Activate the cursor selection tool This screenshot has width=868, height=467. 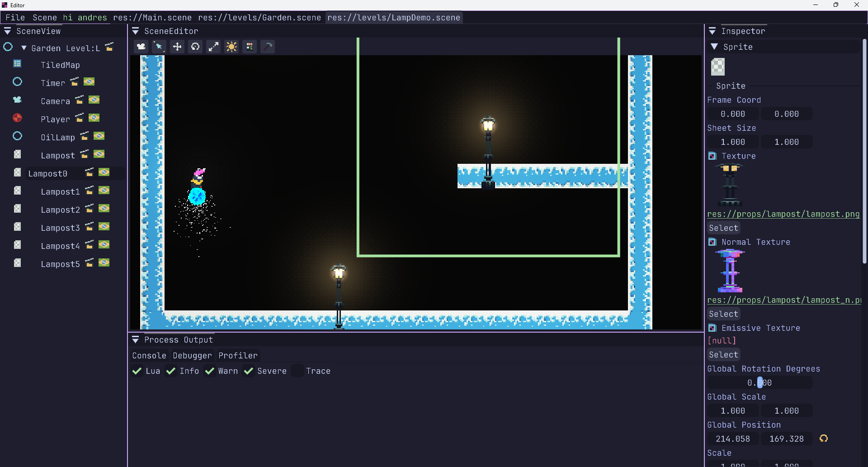coord(159,47)
